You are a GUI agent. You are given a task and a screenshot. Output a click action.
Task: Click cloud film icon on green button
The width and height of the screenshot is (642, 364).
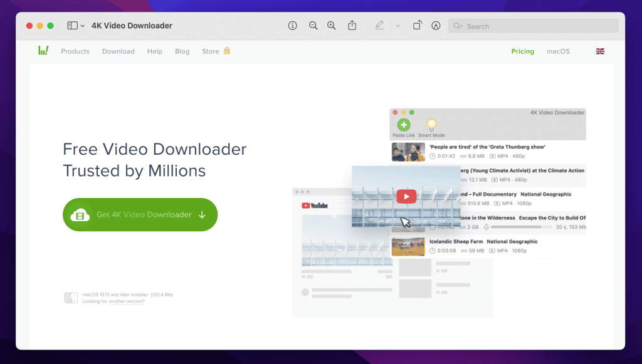click(x=80, y=215)
